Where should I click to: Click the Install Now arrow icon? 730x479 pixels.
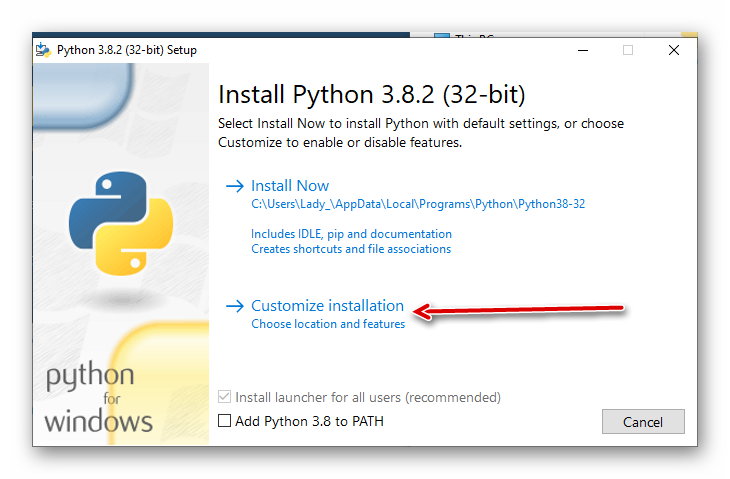[235, 186]
